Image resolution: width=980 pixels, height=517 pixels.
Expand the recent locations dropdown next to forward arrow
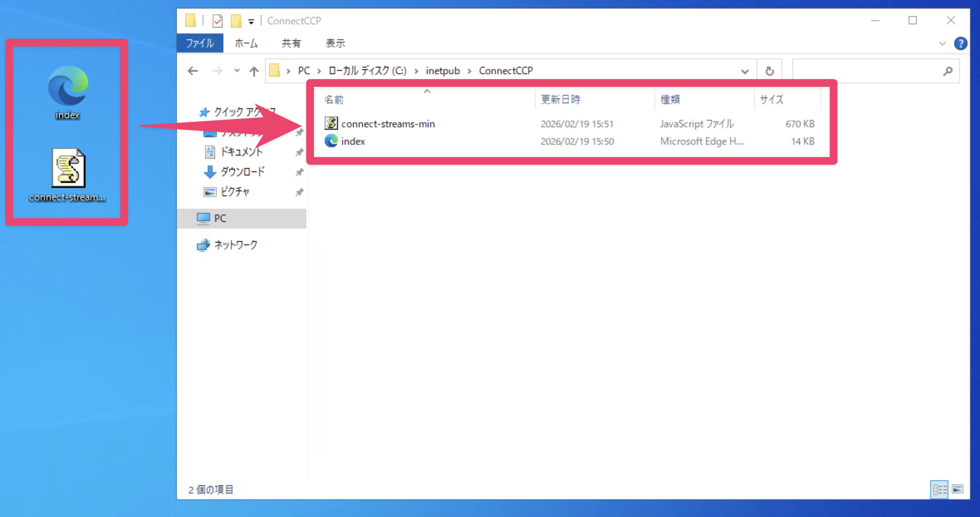click(237, 70)
